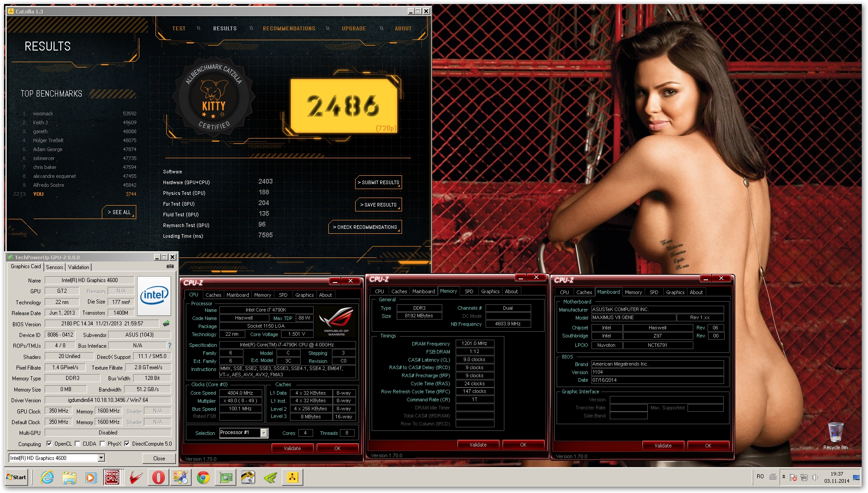Screen dimensions: 868x493
Task: Open Internet Explorer from the taskbar
Action: click(x=47, y=477)
